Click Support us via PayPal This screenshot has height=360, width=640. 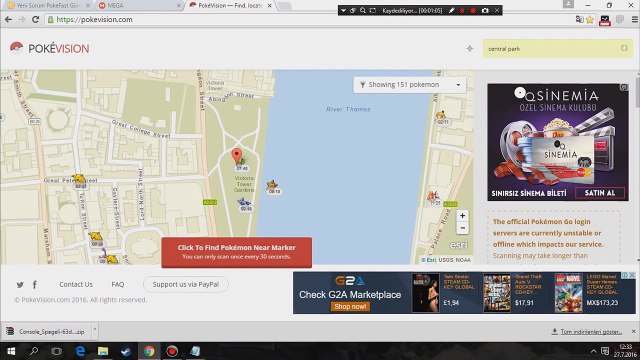point(186,284)
